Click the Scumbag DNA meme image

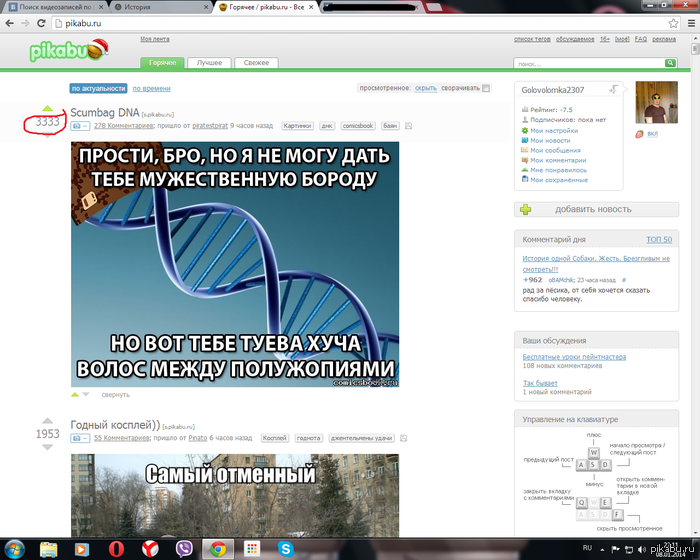click(x=234, y=264)
